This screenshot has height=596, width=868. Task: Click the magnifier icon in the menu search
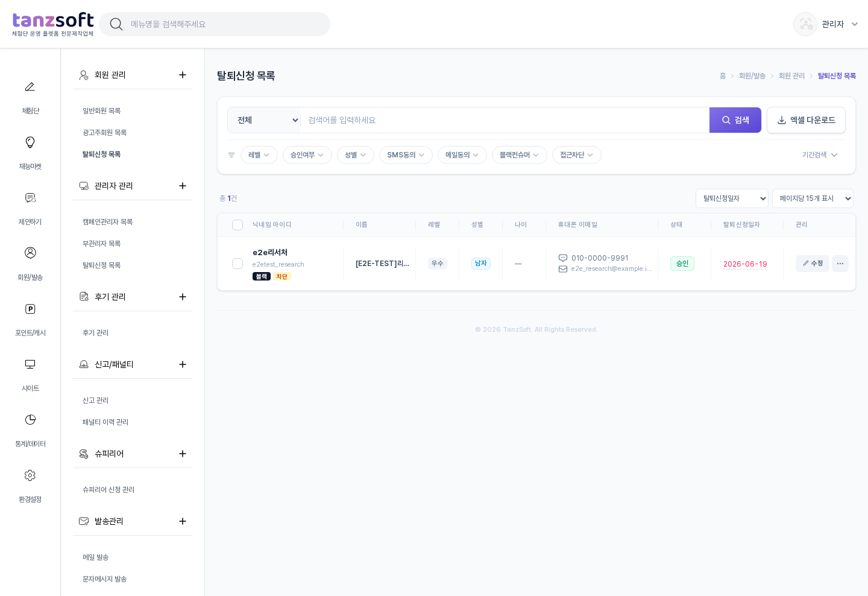[116, 24]
